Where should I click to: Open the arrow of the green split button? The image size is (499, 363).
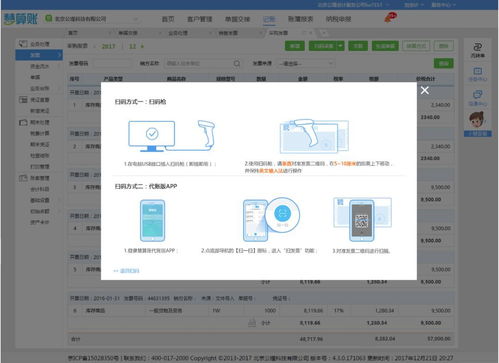pos(340,46)
